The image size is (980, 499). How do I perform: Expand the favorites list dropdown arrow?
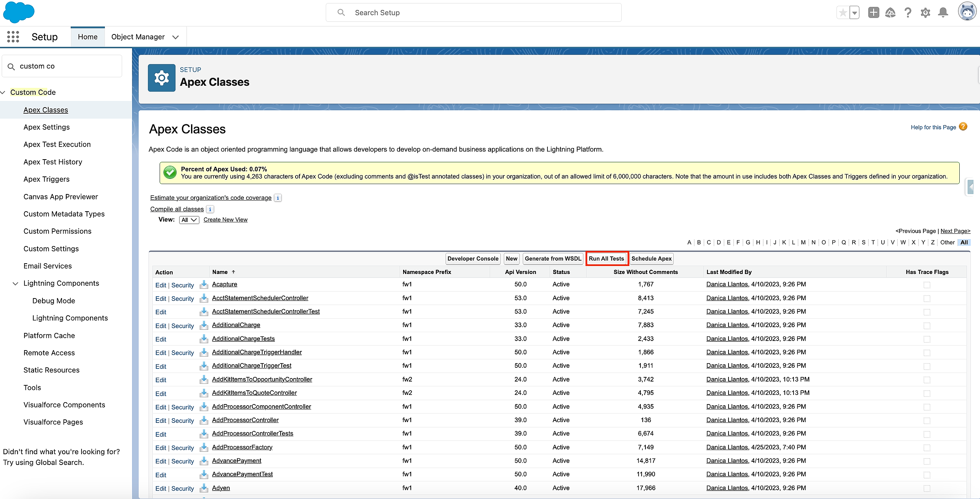click(x=854, y=13)
